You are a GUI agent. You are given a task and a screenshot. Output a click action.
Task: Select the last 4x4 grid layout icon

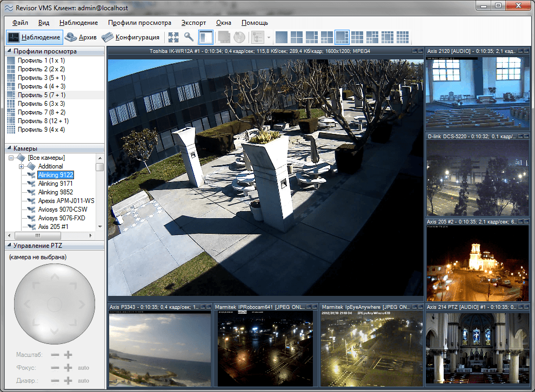click(x=402, y=37)
